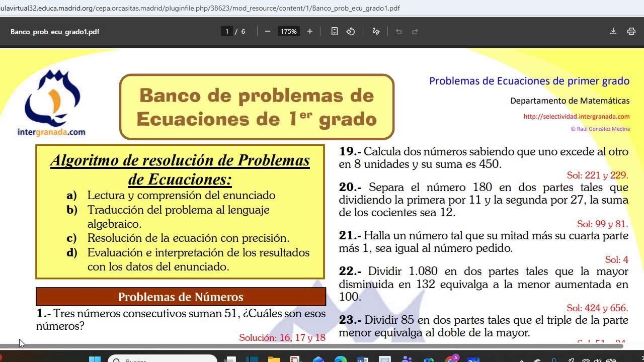644x362 pixels.
Task: Click the fit to page icon
Action: [x=335, y=31]
